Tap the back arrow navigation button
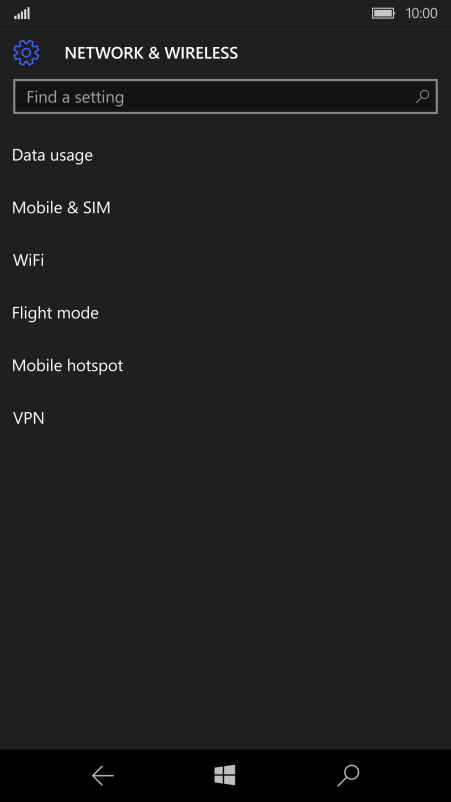This screenshot has width=451, height=802. 102,776
